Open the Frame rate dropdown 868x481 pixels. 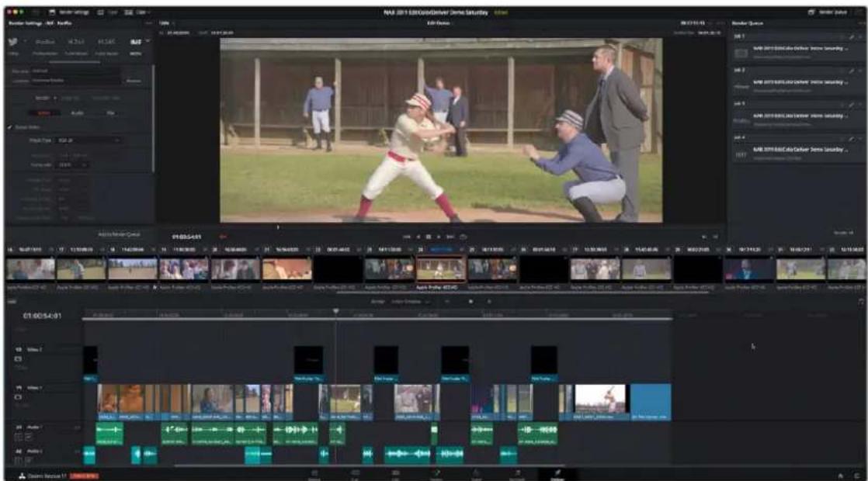point(73,164)
